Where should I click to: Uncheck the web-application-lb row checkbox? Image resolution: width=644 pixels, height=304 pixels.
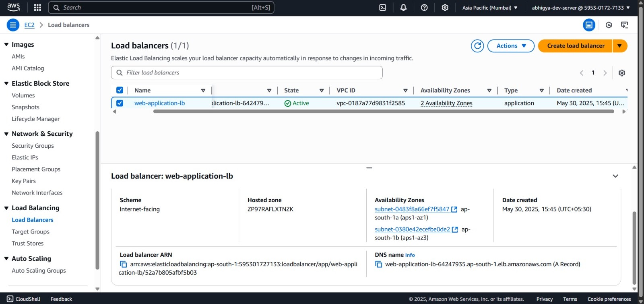(120, 103)
